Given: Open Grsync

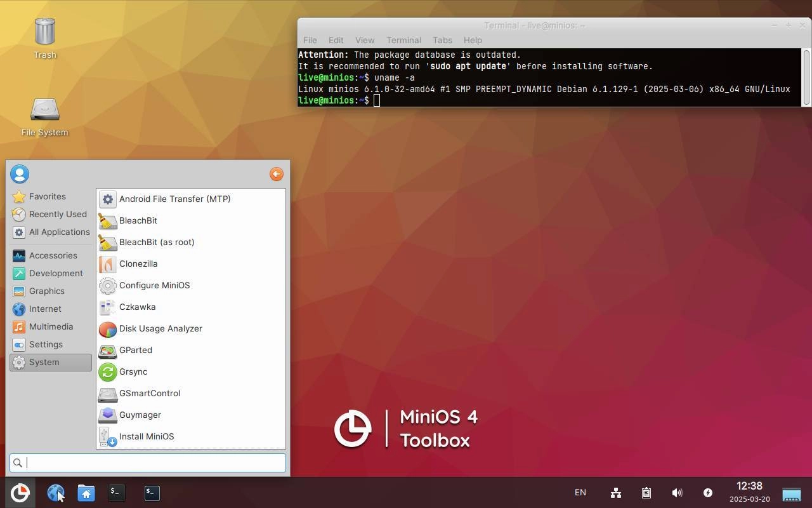Looking at the screenshot, I should click(191, 371).
